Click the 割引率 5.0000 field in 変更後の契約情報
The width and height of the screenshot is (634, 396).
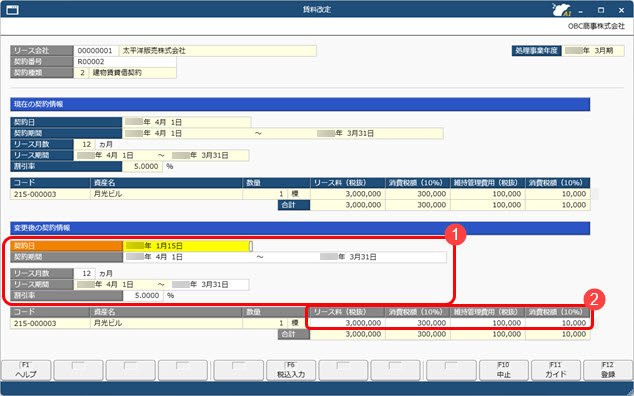point(143,296)
